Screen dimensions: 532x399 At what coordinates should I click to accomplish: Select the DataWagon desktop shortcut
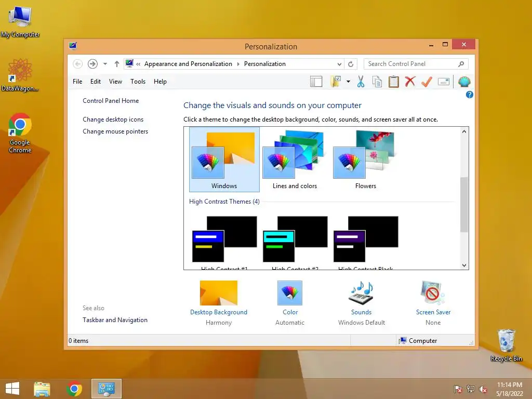click(x=20, y=75)
